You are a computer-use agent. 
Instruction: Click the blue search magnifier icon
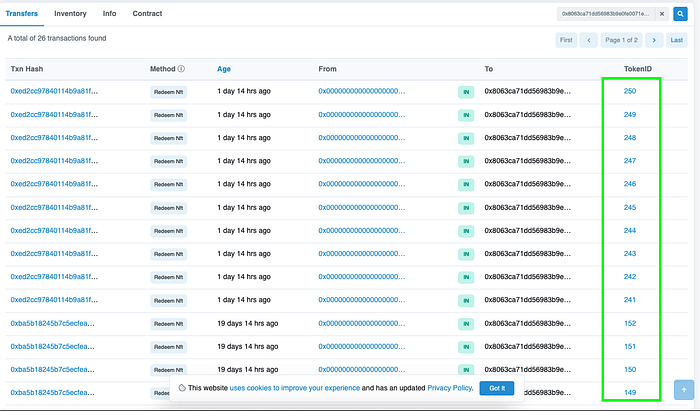coord(680,14)
